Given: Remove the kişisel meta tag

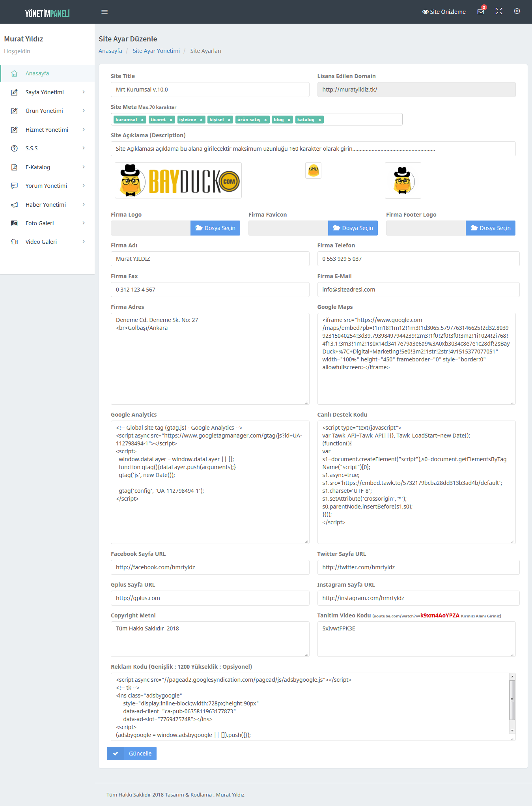Looking at the screenshot, I should click(x=229, y=120).
